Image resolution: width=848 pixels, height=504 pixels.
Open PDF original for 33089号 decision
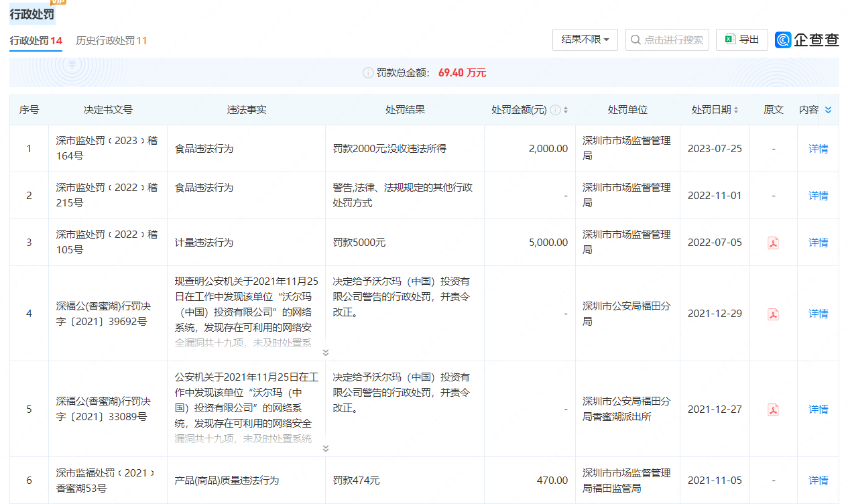pyautogui.click(x=773, y=409)
